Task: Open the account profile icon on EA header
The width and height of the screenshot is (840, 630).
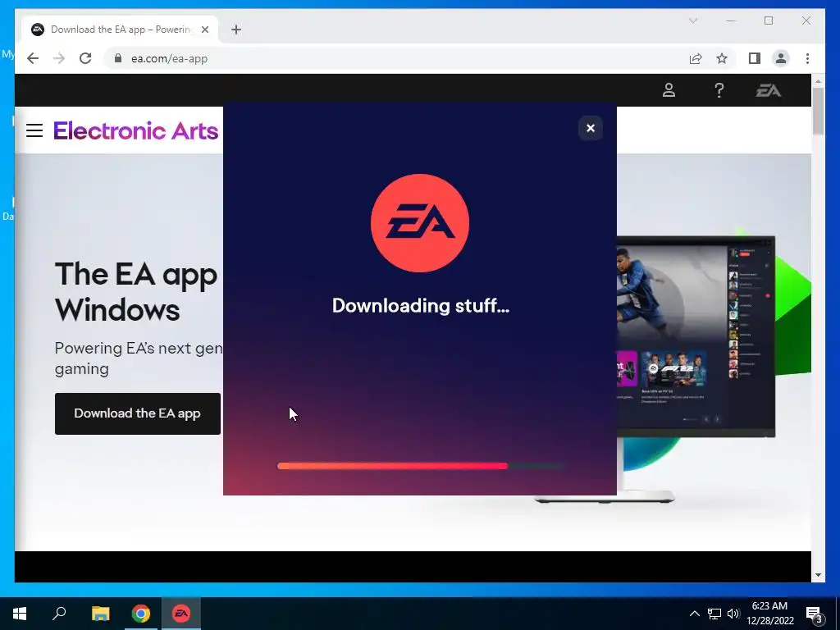Action: click(669, 90)
